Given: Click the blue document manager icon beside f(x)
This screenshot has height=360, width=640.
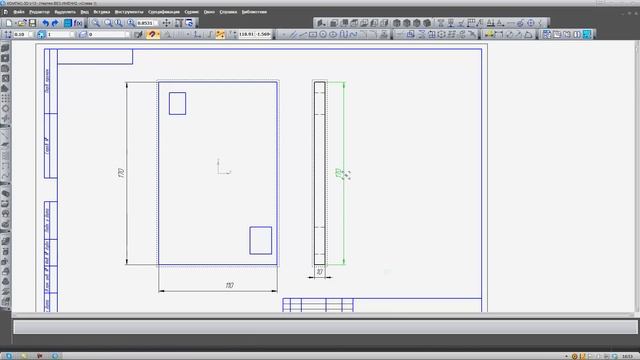Looking at the screenshot, I should click(68, 23).
